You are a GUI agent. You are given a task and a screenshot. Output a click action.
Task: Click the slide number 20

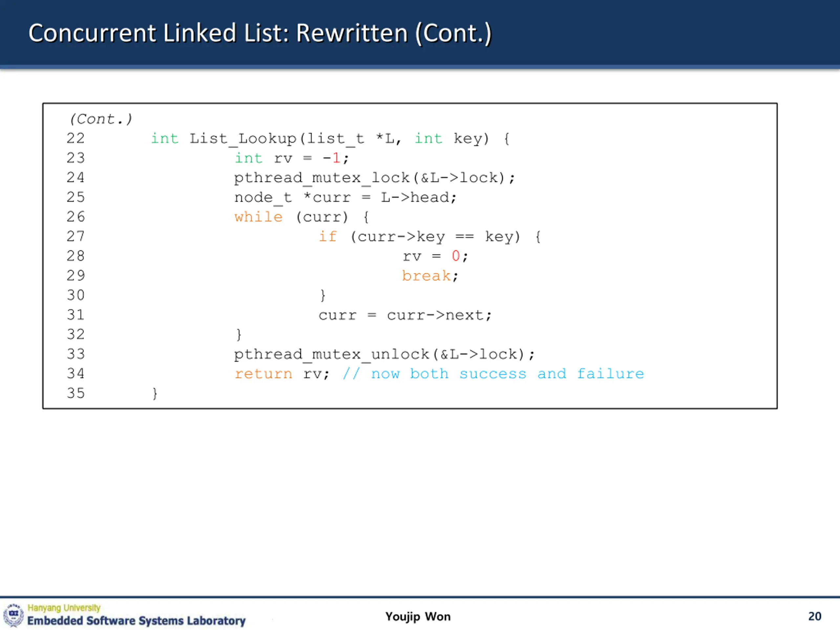click(814, 616)
